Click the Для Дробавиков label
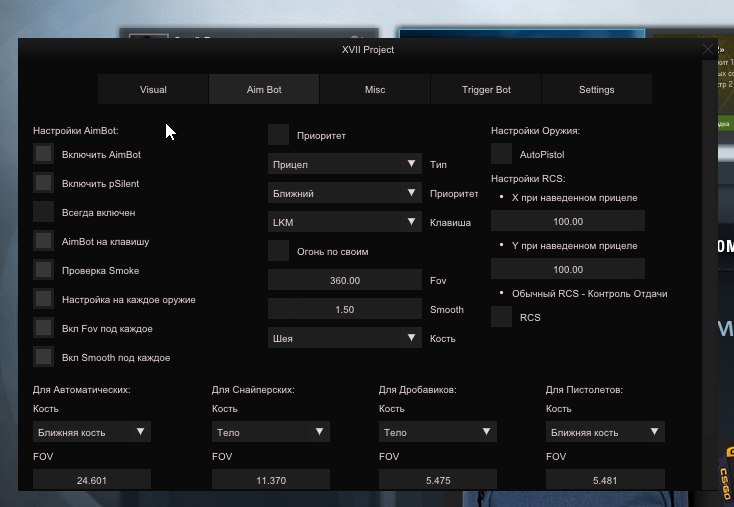This screenshot has height=507, width=734. coord(418,389)
